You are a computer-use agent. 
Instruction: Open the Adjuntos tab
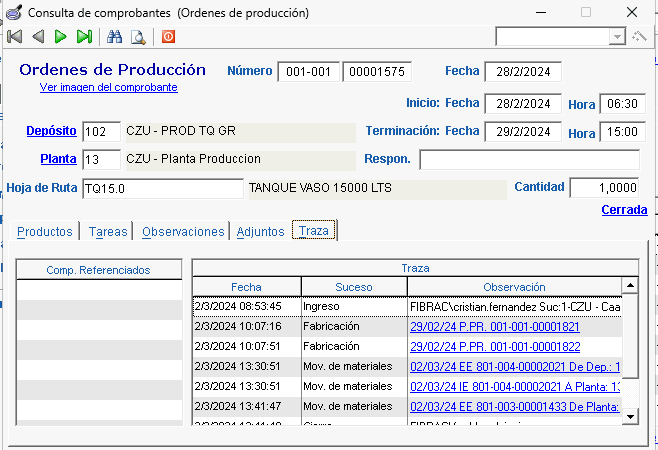(260, 231)
